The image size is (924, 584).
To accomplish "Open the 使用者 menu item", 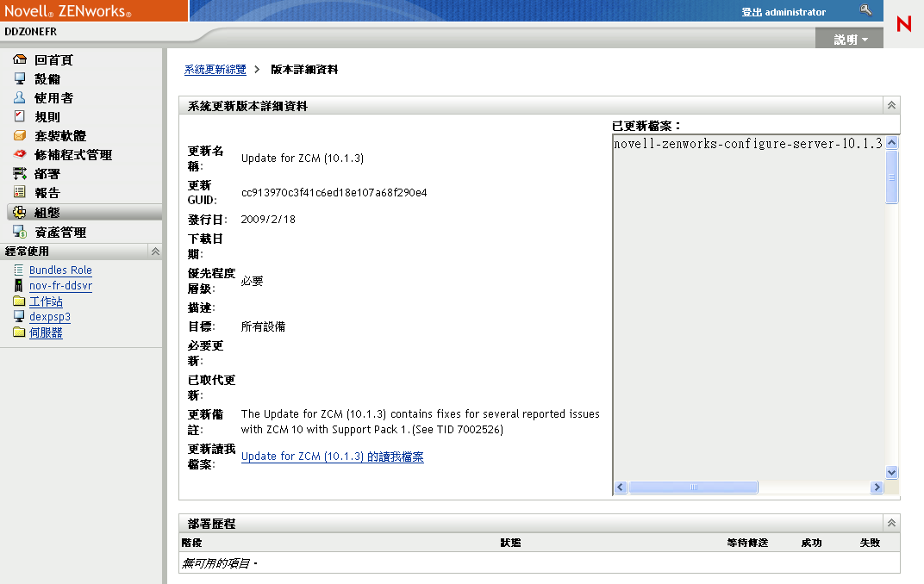I will click(53, 97).
